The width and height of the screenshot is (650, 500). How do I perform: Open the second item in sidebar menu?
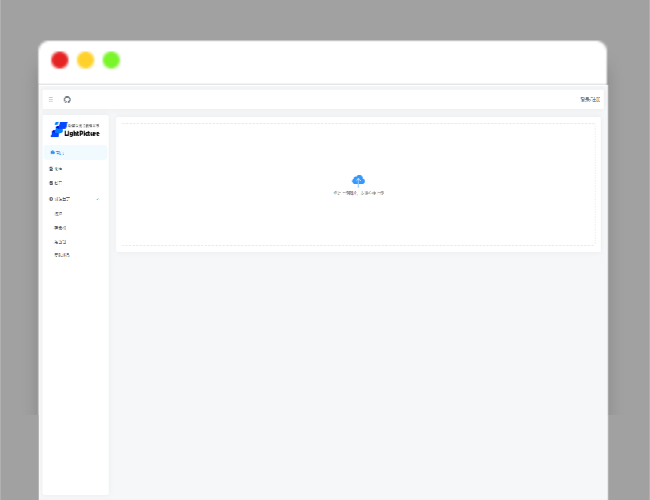tap(56, 169)
